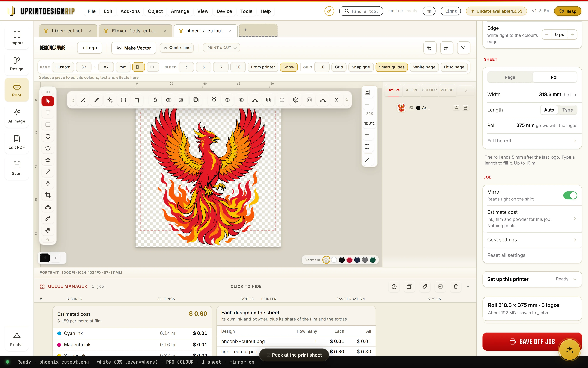588x368 pixels.
Task: Select the Hand pan tool
Action: (x=48, y=230)
